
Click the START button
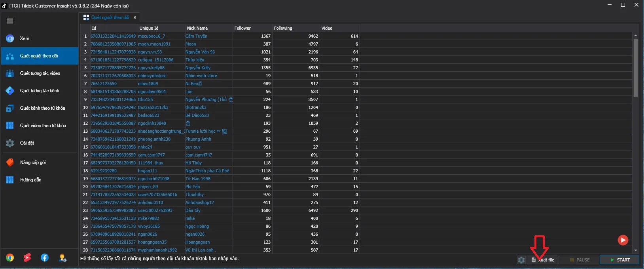click(x=619, y=260)
